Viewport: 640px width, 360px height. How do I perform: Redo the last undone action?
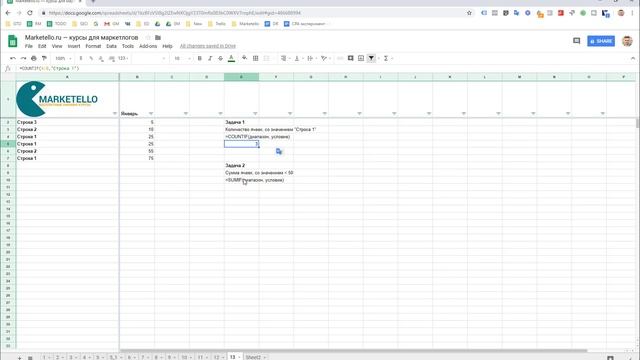coord(23,58)
